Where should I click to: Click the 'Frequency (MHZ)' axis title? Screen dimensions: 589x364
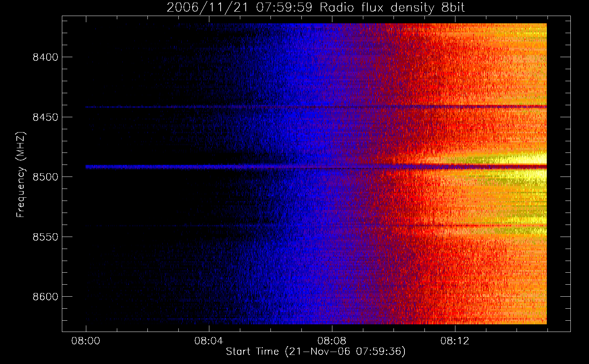21,175
